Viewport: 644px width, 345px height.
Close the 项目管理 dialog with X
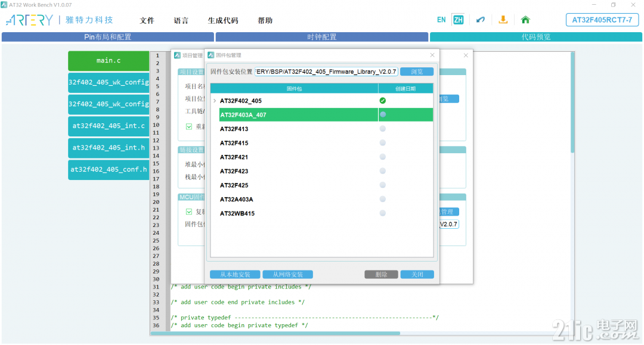pos(466,55)
